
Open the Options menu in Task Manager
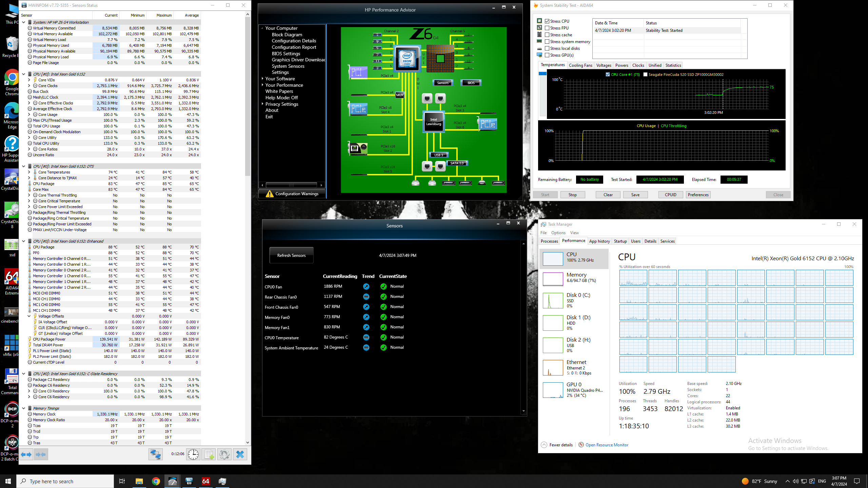(558, 232)
